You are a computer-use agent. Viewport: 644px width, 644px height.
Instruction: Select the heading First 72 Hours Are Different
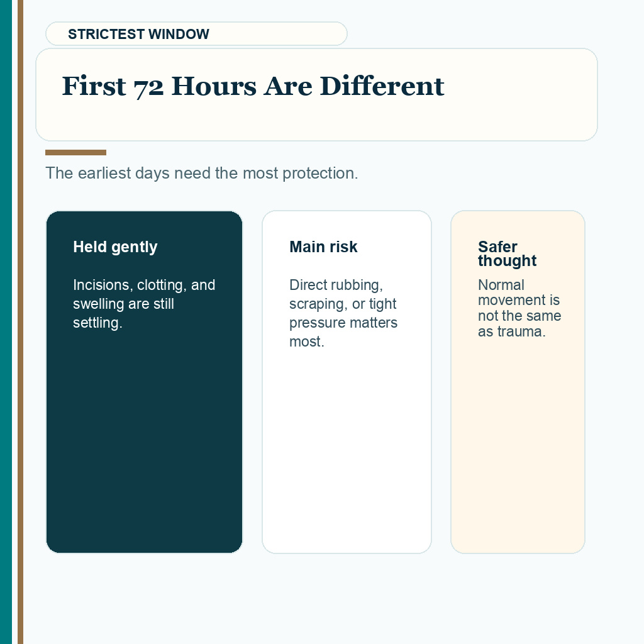[253, 86]
